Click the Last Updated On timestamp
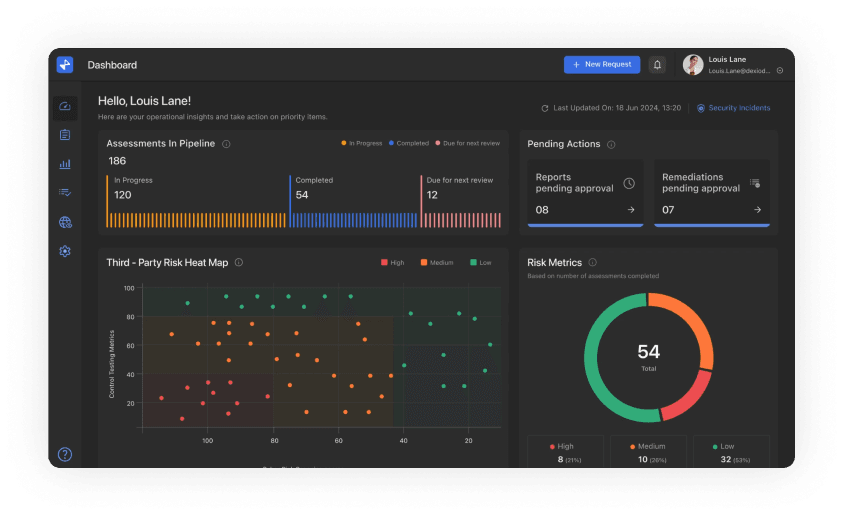 pyautogui.click(x=617, y=108)
